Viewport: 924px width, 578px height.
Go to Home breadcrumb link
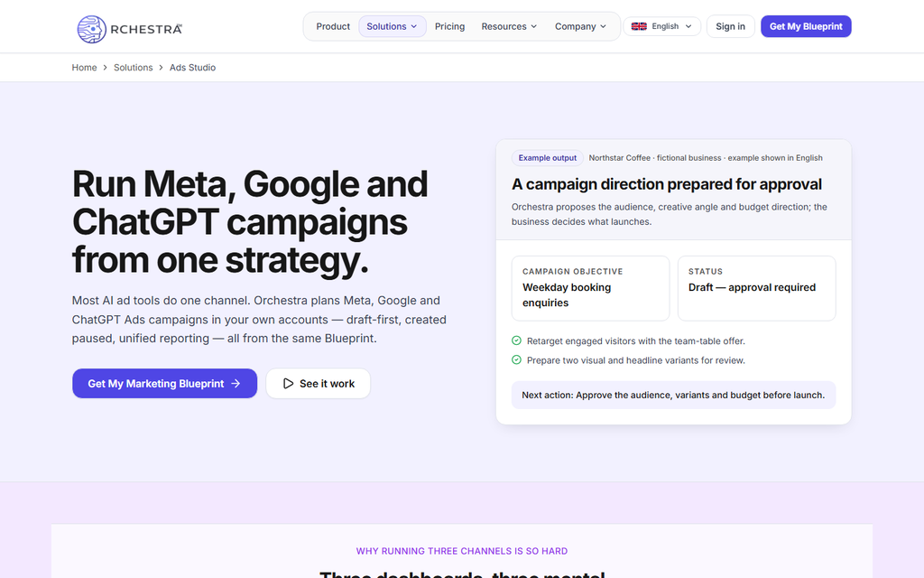pos(84,68)
